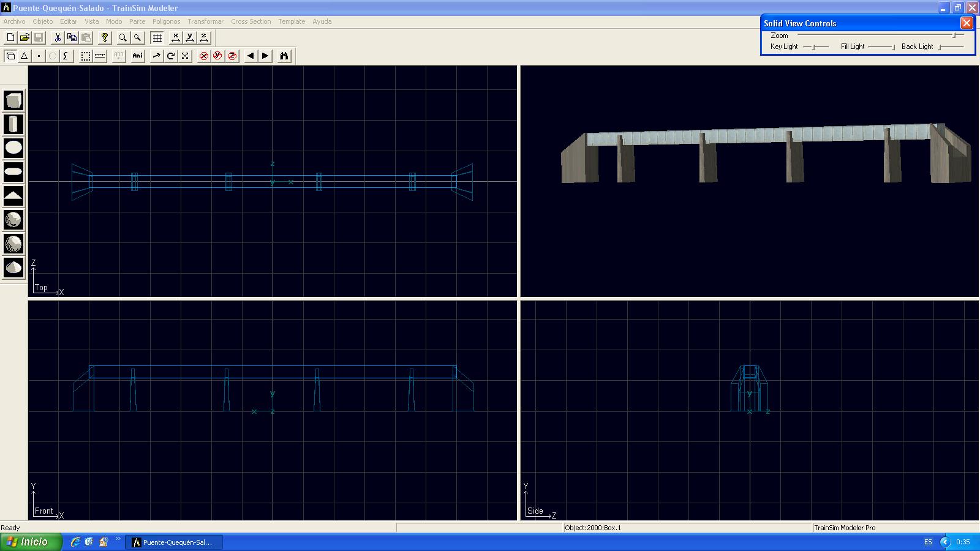Expand the Polígonos menu
Screen dimensions: 980x551
pos(166,21)
